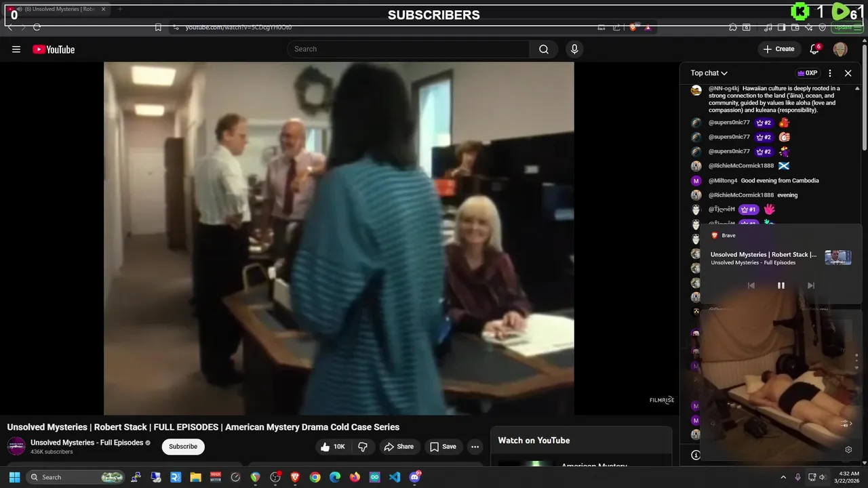Open Arduino IDE from the taskbar
Screen dimensions: 868x488
click(x=375, y=477)
